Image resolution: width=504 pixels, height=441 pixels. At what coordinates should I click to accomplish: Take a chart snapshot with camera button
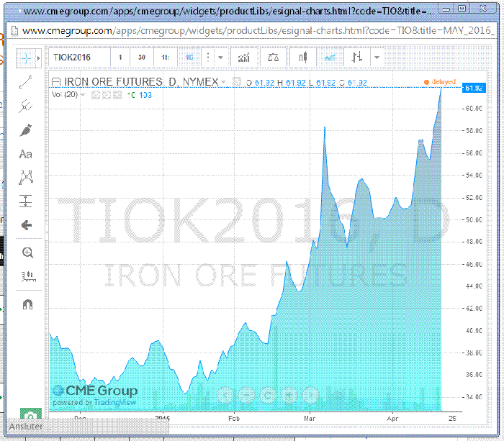[31, 414]
